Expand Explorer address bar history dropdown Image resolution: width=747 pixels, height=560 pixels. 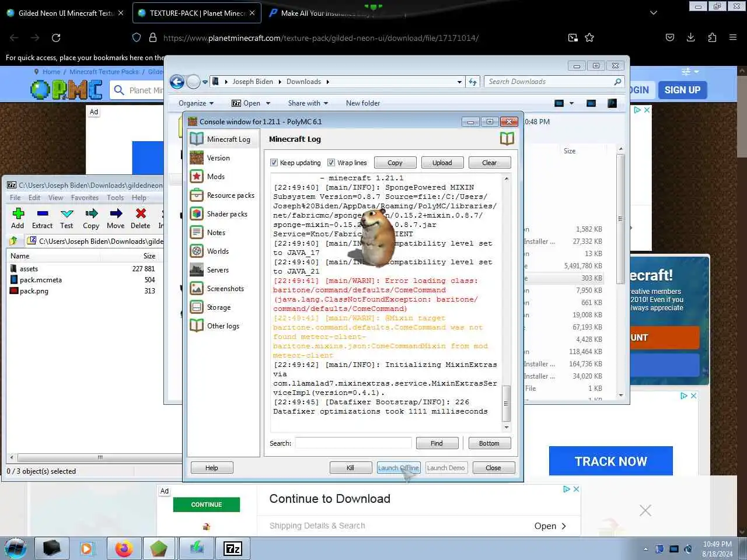tap(460, 82)
